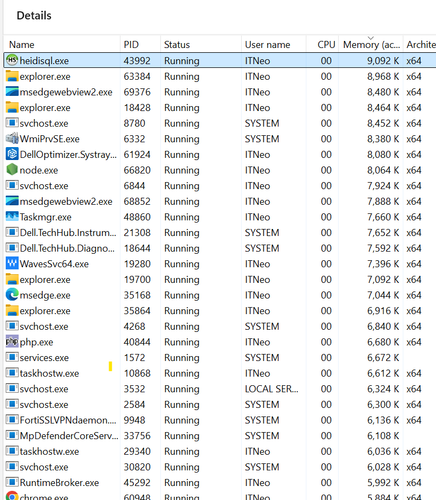Click the Taskmgr.exe process icon

tap(12, 217)
